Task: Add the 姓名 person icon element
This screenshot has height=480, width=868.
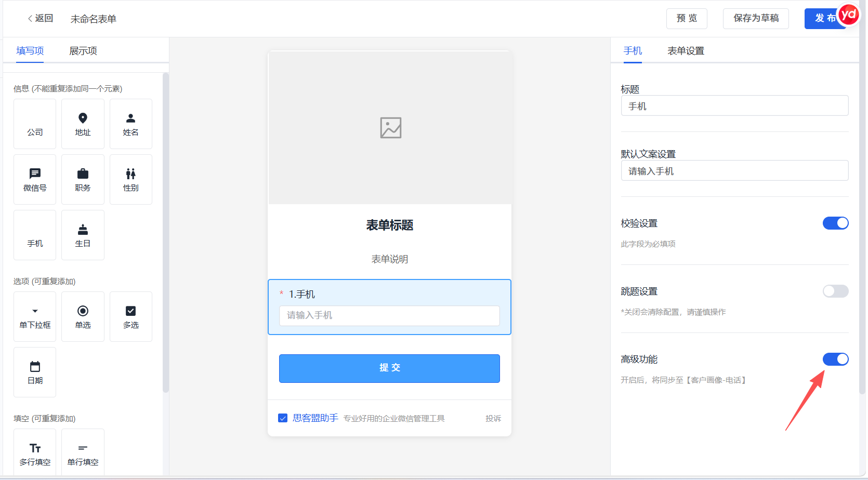Action: [131, 124]
